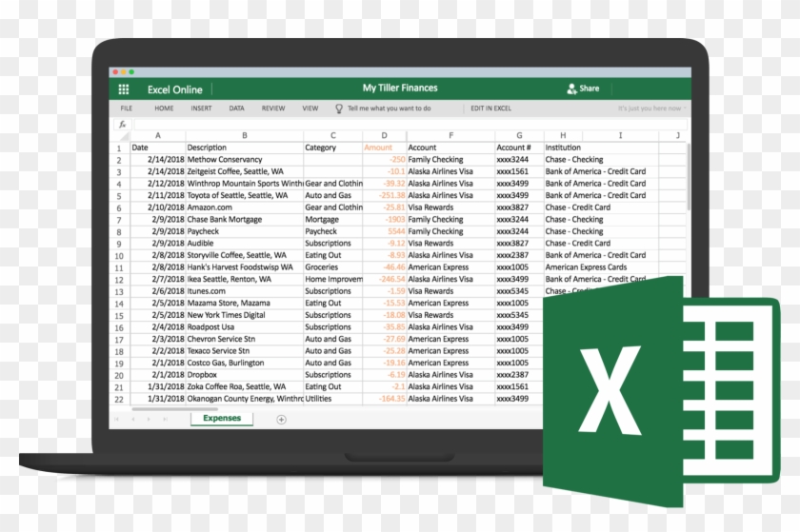
Task: Click Itunes.com cell
Action: 245,291
